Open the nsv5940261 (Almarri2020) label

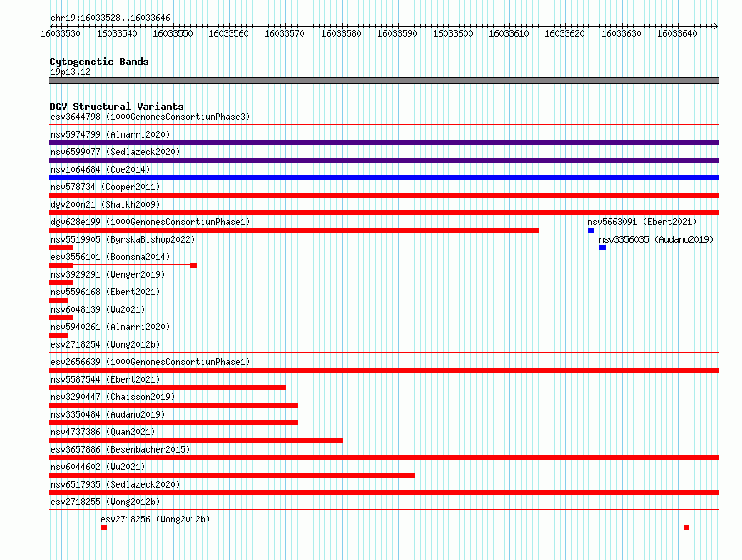[x=110, y=327]
